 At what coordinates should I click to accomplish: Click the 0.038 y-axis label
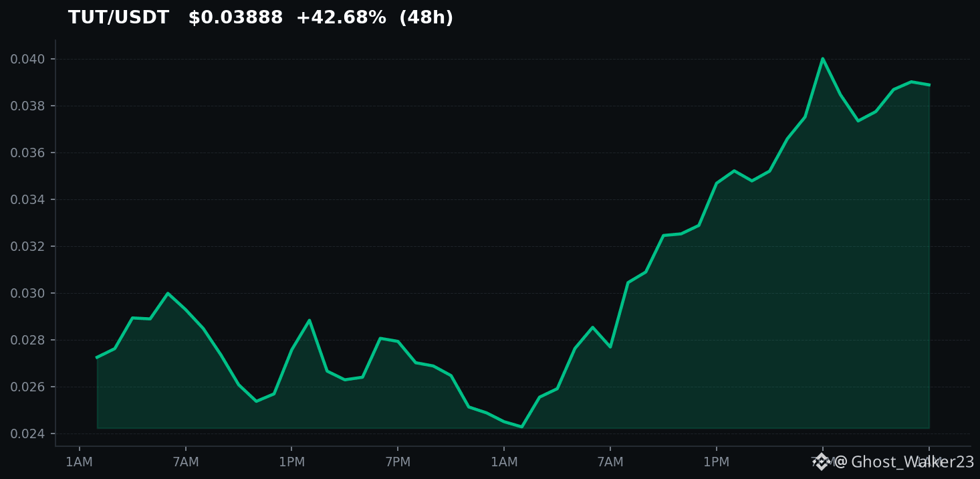point(27,106)
